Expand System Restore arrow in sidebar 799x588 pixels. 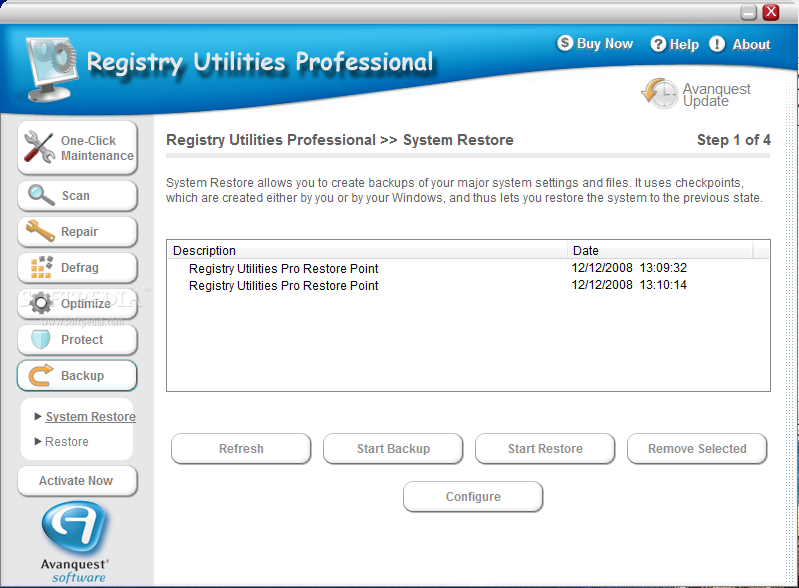[38, 416]
